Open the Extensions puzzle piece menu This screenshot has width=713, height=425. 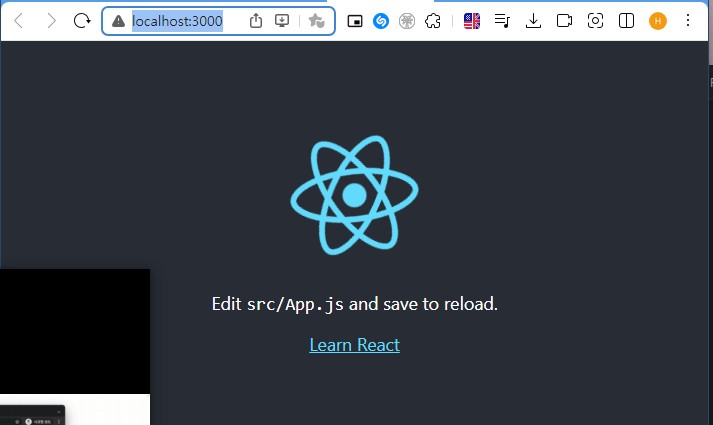[x=433, y=21]
